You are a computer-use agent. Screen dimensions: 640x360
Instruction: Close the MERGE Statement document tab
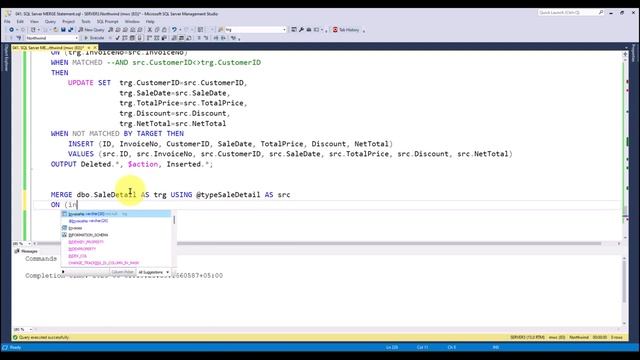(x=95, y=48)
